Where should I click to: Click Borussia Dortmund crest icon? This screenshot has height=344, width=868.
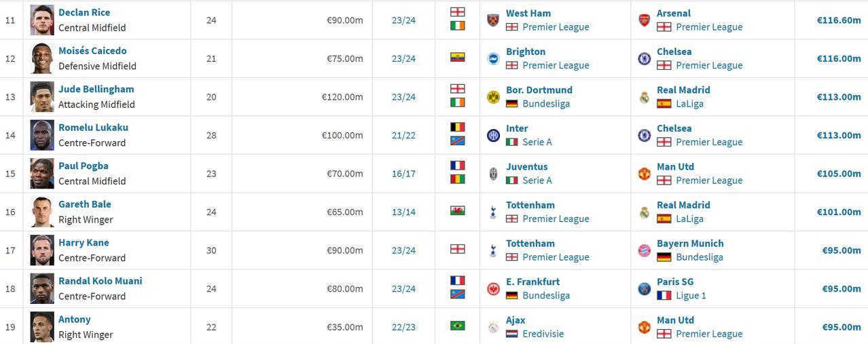pos(493,97)
